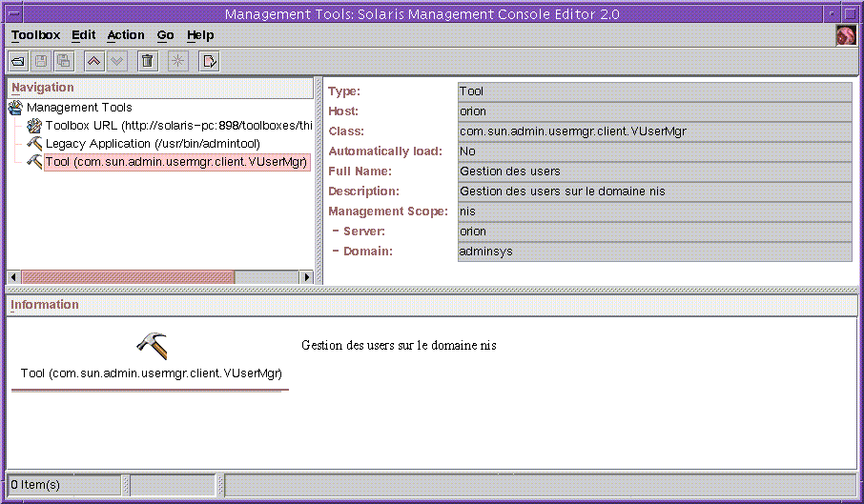The width and height of the screenshot is (864, 504).
Task: Click the Delete trash can icon
Action: click(147, 61)
